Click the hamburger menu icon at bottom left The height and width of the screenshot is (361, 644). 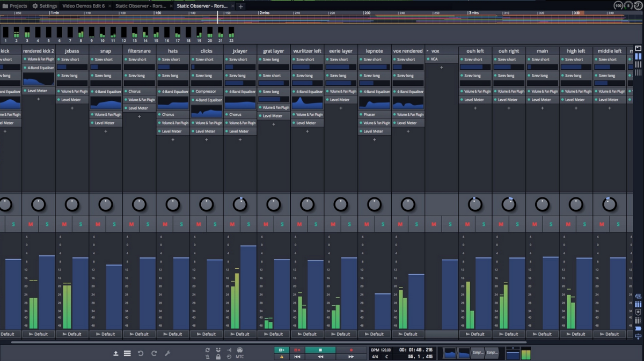pos(127,353)
